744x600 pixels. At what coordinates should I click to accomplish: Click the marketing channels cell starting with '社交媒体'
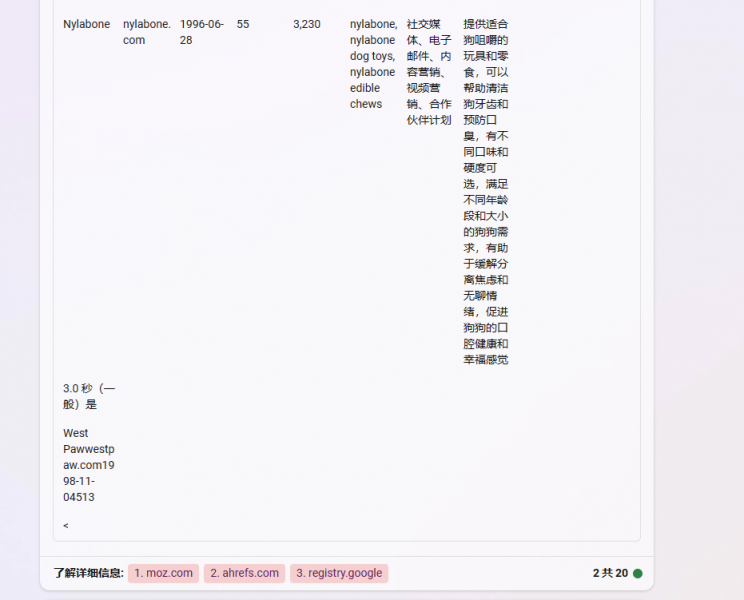(x=429, y=72)
